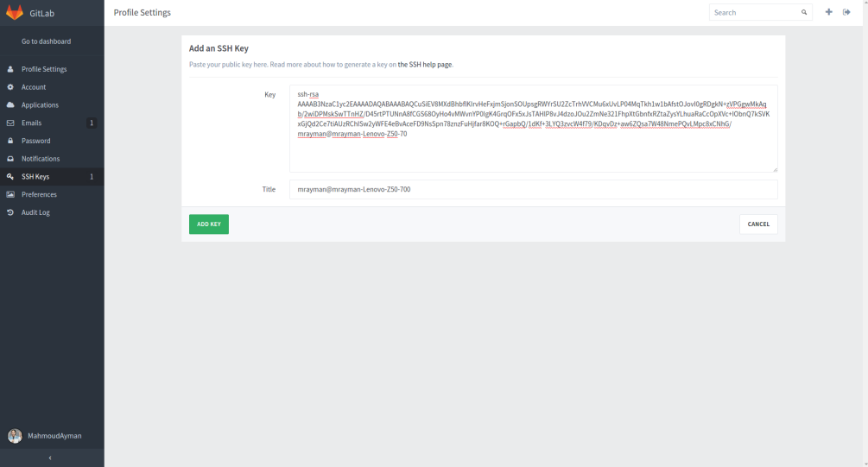This screenshot has width=868, height=467.
Task: Go to dashboard from the sidebar
Action: 46,41
